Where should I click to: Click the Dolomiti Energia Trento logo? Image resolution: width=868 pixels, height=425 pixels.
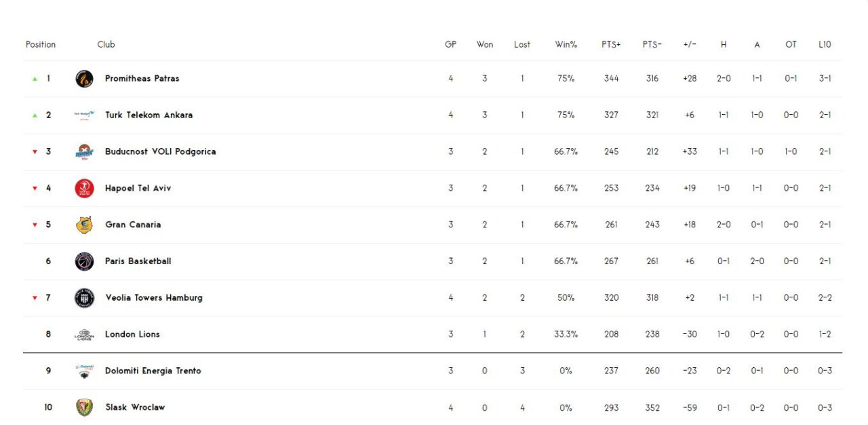tap(84, 371)
